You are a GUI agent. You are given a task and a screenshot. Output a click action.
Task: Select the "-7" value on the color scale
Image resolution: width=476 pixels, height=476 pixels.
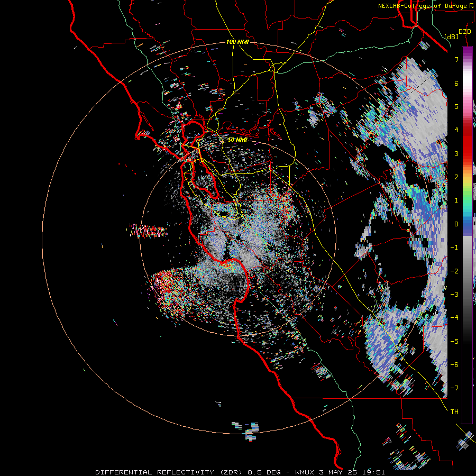point(454,388)
